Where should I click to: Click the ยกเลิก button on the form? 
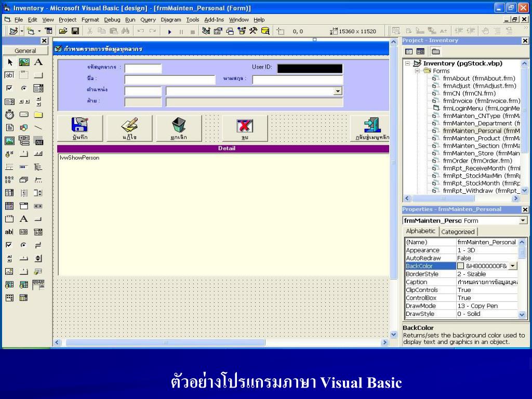[x=179, y=128]
